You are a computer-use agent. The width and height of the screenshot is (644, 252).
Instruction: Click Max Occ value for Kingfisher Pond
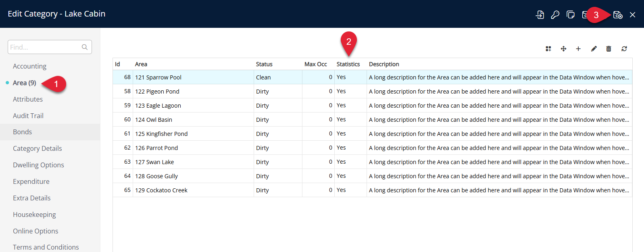(331, 133)
